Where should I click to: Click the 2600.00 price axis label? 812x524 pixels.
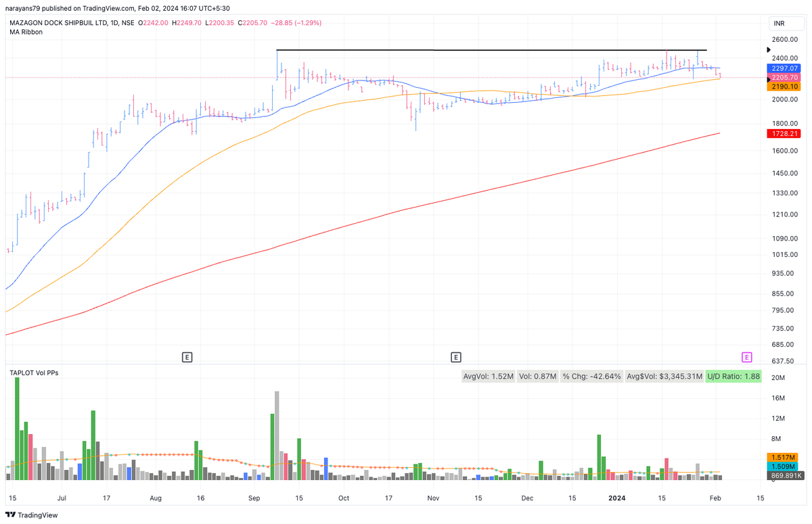coord(784,40)
